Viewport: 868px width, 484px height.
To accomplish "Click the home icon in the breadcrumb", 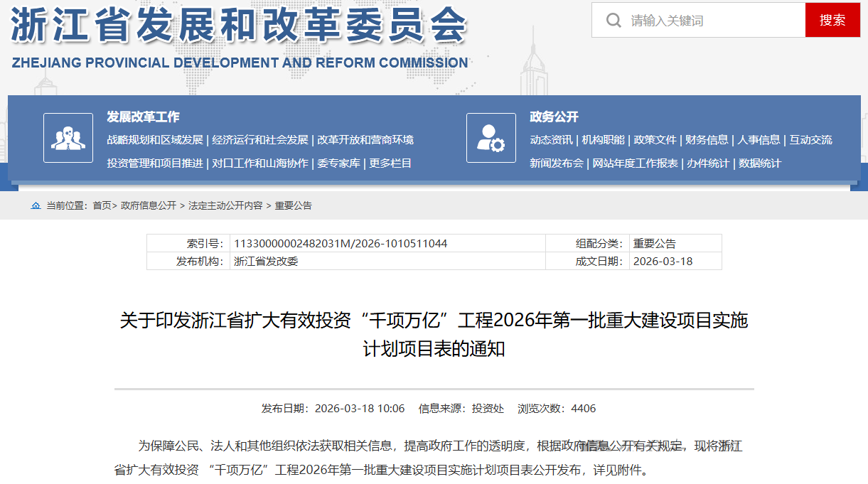I will point(35,205).
